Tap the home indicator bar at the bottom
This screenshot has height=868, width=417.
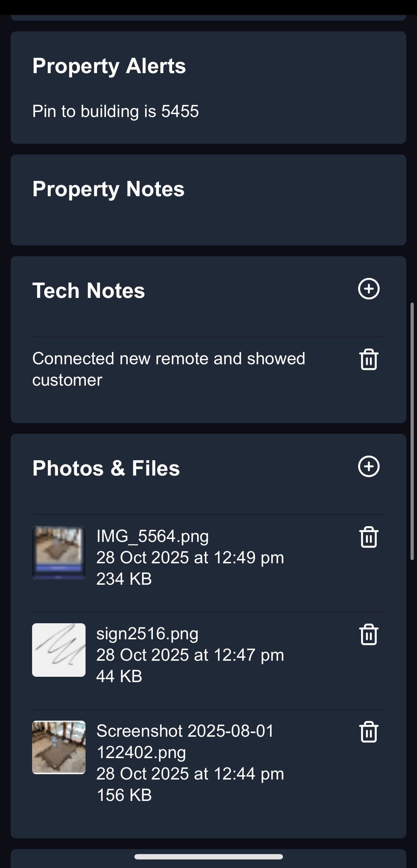(208, 857)
